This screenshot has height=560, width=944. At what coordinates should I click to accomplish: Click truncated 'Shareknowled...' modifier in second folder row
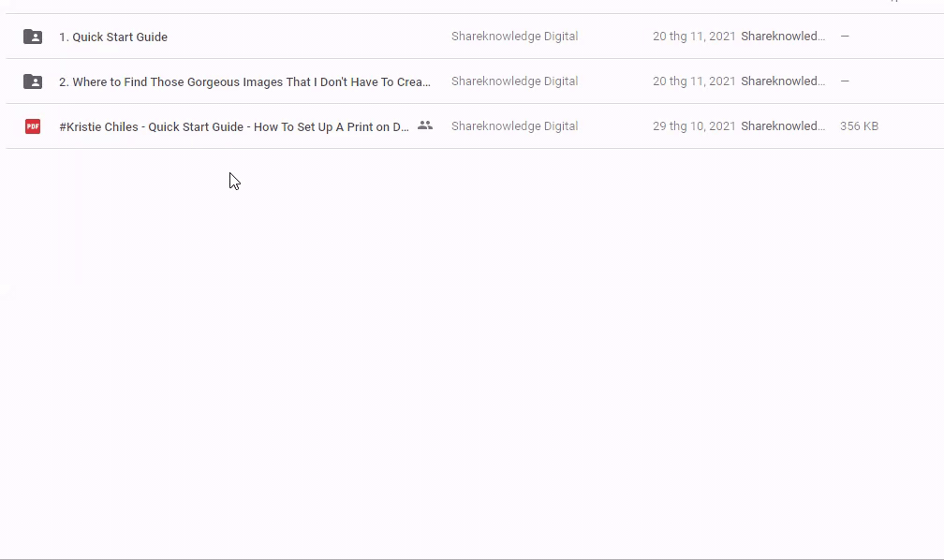click(x=783, y=81)
